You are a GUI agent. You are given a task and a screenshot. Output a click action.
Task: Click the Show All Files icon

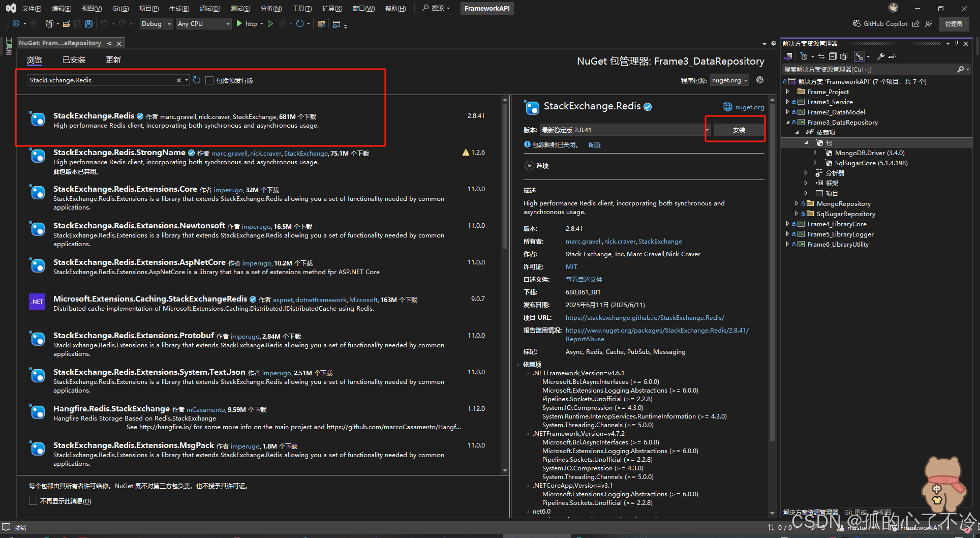tap(844, 56)
